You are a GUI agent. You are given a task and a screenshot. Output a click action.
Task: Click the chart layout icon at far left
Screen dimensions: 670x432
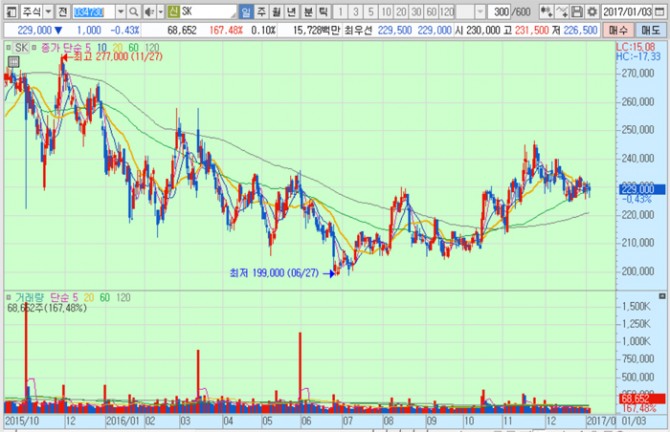pyautogui.click(x=9, y=10)
